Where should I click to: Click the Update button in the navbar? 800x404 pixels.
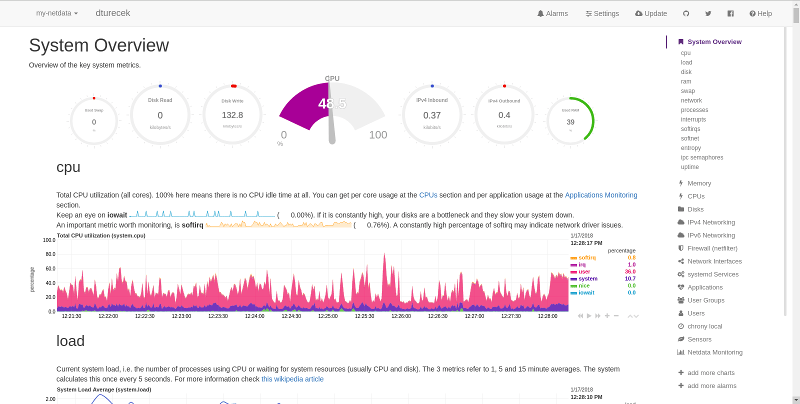[650, 14]
